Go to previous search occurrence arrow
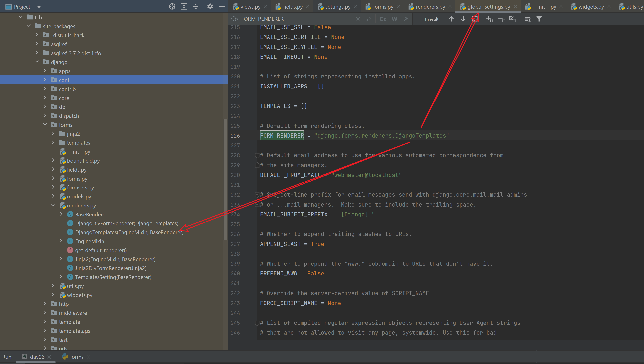Image resolution: width=644 pixels, height=364 pixels. click(x=451, y=19)
